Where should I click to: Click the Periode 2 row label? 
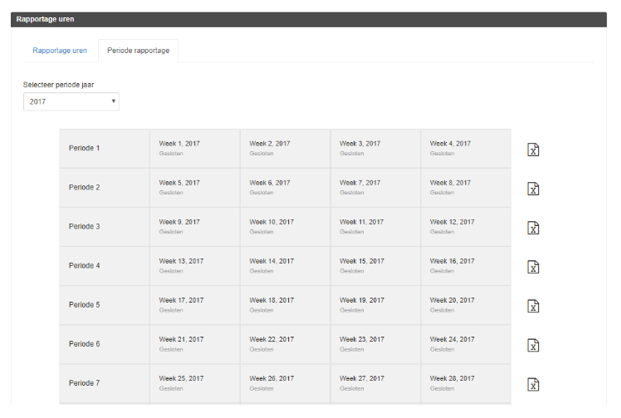point(84,187)
